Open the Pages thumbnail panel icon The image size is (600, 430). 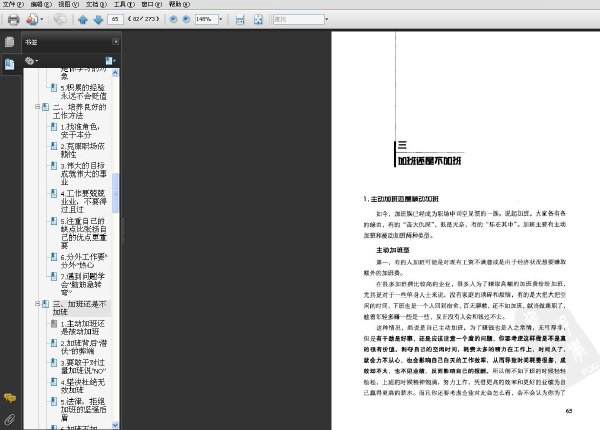tap(10, 42)
